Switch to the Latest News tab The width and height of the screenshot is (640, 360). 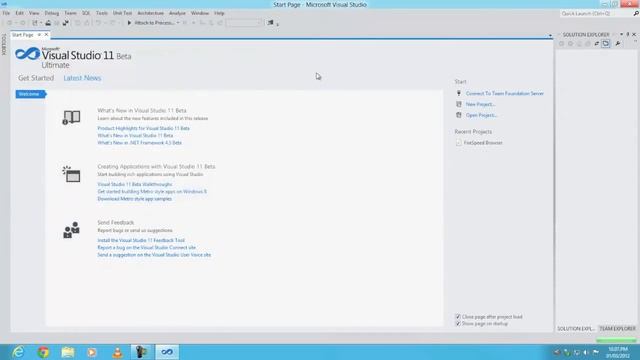point(82,78)
